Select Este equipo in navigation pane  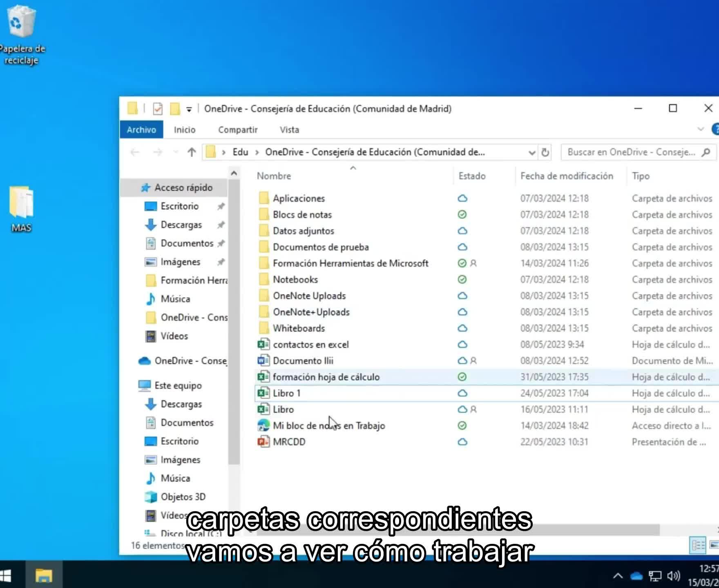(x=178, y=385)
